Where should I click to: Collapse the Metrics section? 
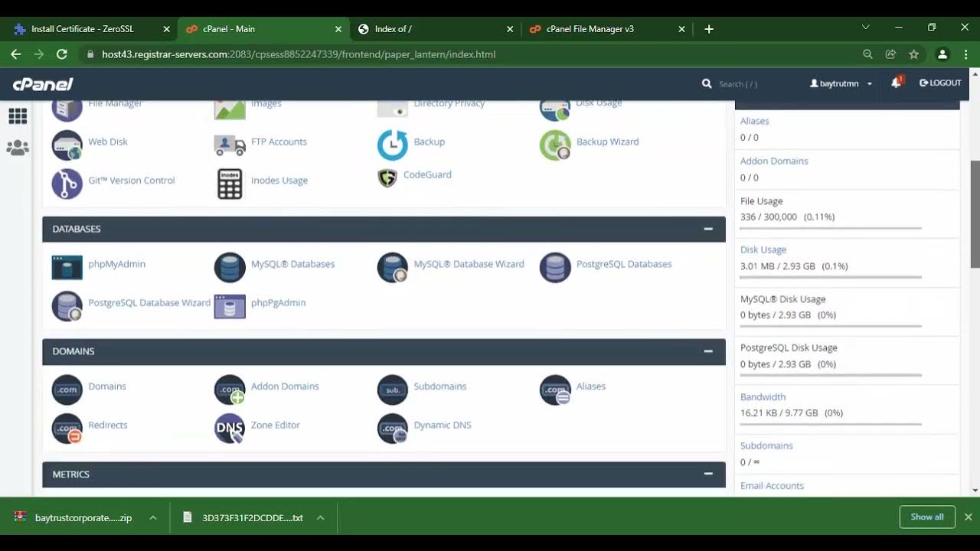[x=708, y=474]
